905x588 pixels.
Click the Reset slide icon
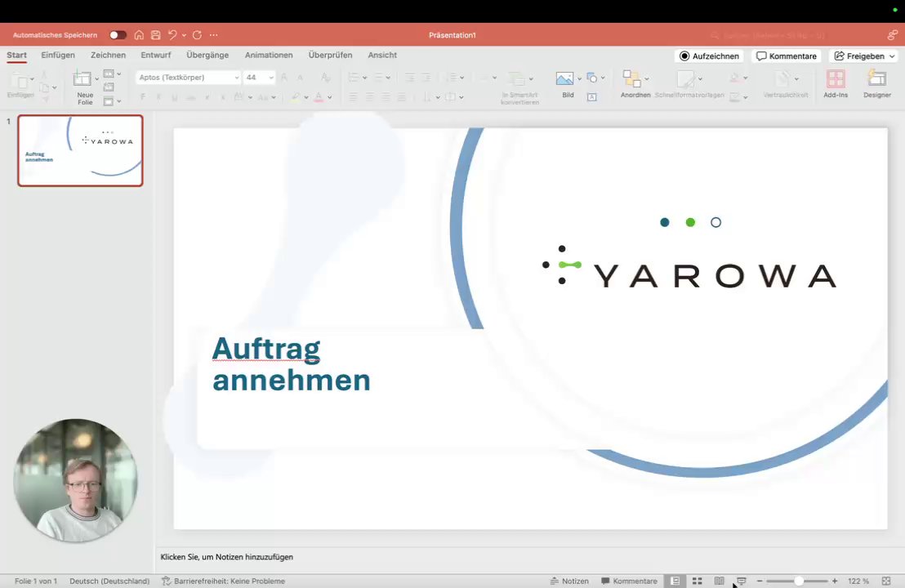coord(109,87)
